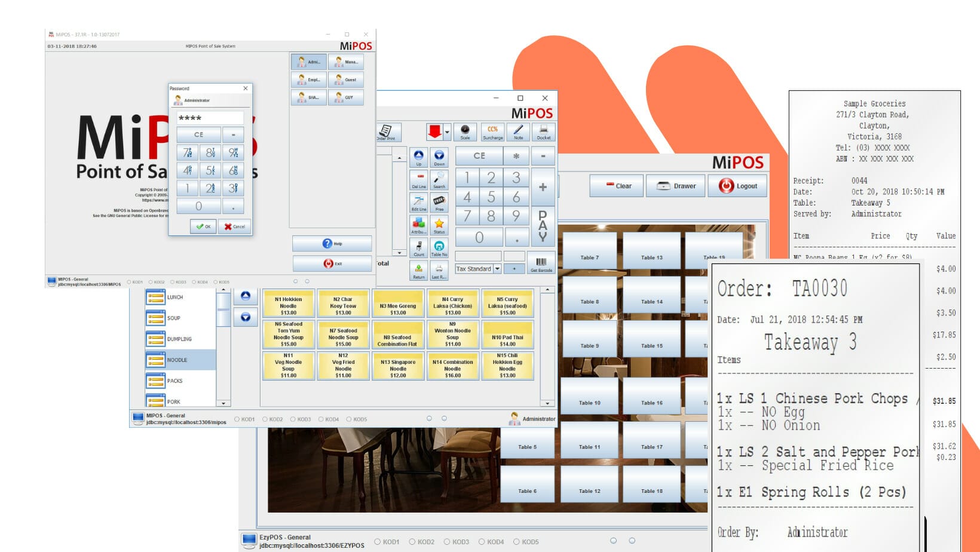
Task: Click category list scrollbar up arrow
Action: (223, 290)
